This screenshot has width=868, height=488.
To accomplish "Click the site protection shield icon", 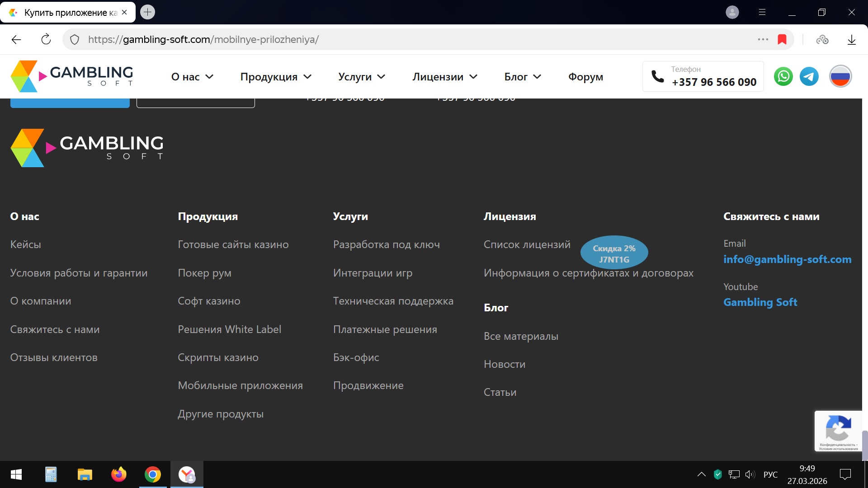I will [x=75, y=39].
